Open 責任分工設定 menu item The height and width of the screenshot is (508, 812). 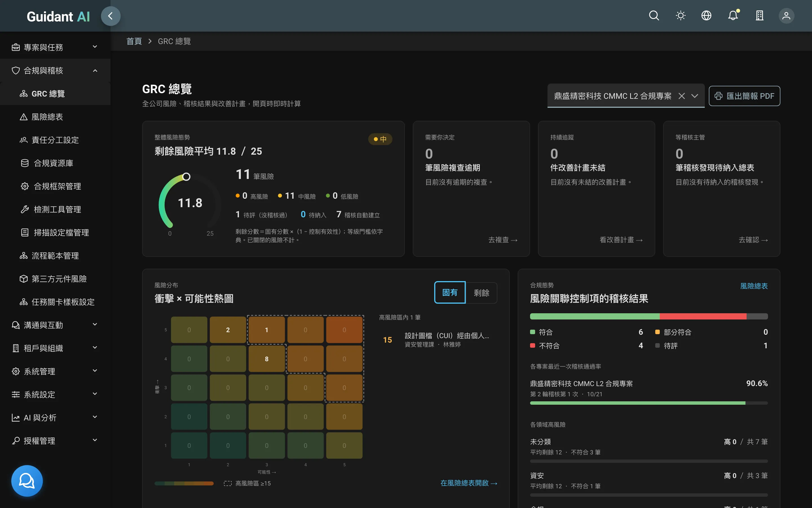pos(55,140)
